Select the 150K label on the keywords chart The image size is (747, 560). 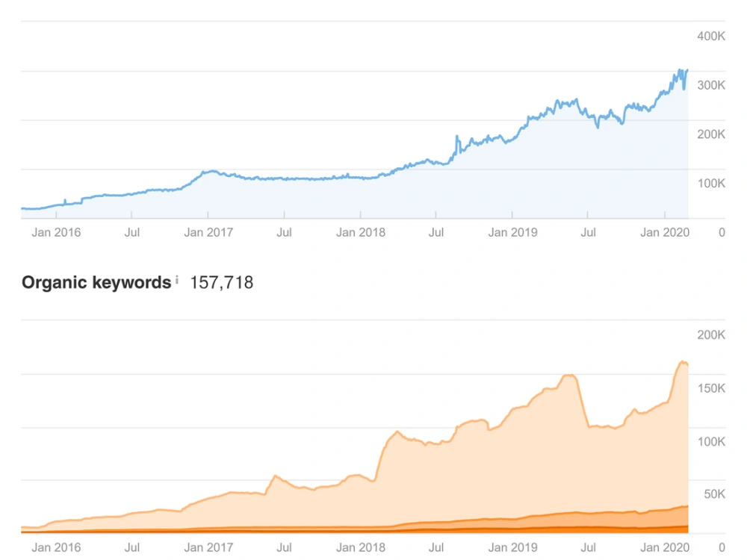click(x=711, y=388)
